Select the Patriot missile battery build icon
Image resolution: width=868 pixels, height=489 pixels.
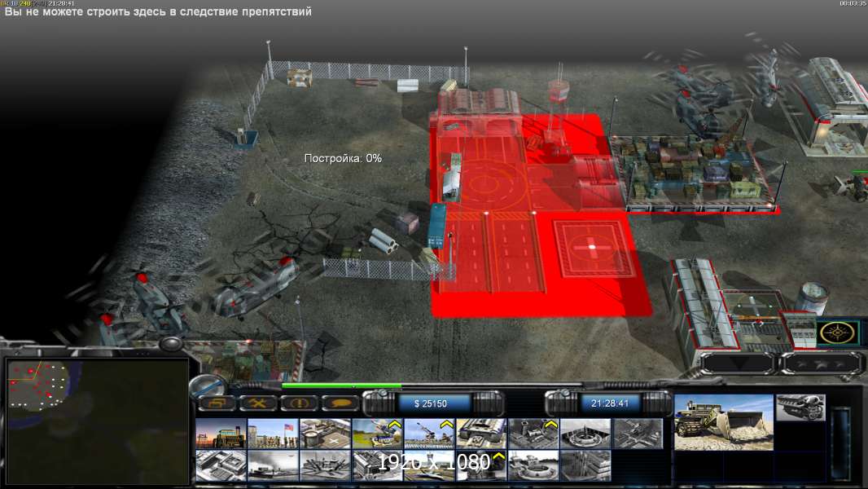coord(377,434)
